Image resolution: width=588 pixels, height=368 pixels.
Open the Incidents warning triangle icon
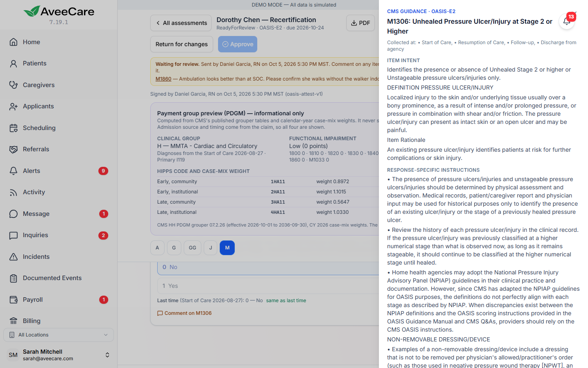13,257
